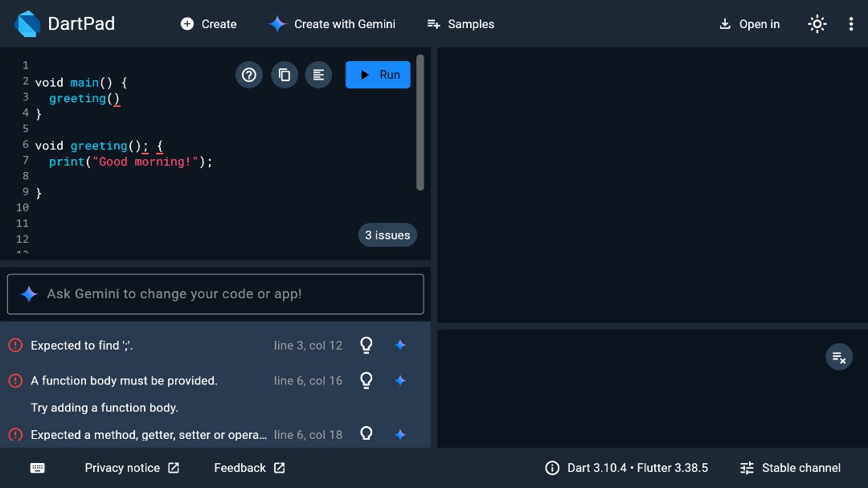Click "line 6, col 16" location text
The height and width of the screenshot is (488, 868).
308,380
